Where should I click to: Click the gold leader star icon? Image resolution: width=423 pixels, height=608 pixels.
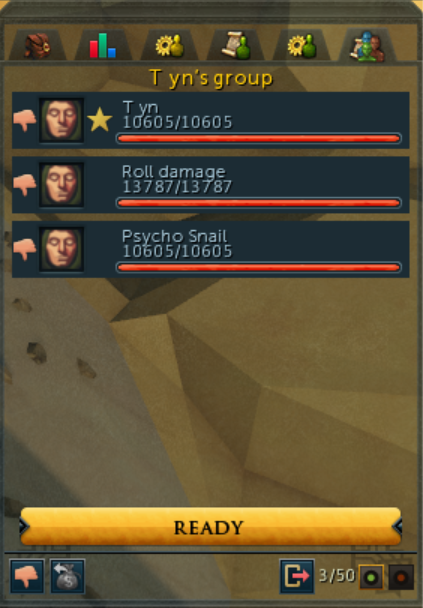coord(100,119)
